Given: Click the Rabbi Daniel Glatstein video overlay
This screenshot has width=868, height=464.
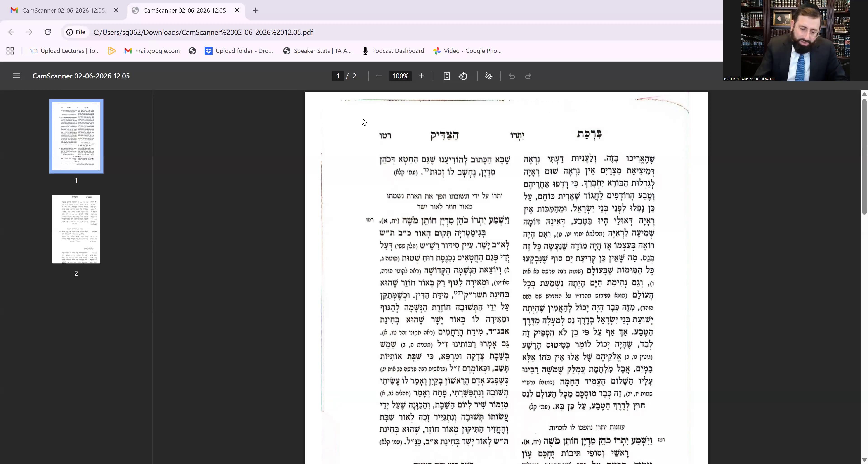Looking at the screenshot, I should click(796, 41).
